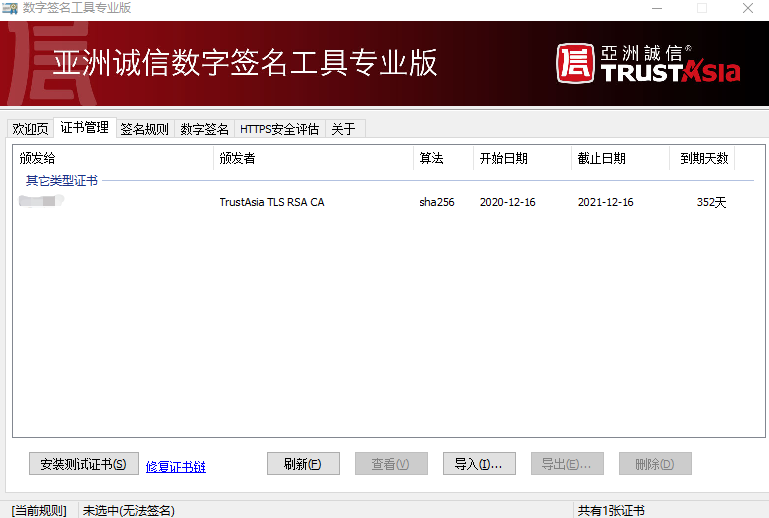Click the 到期天数 column header
The height and width of the screenshot is (518, 769).
click(x=702, y=158)
